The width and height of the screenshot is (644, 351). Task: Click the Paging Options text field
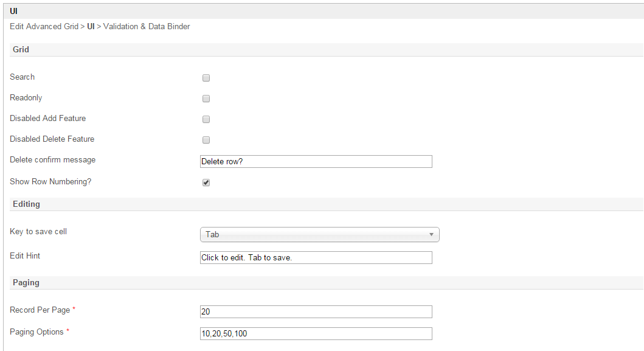(316, 333)
